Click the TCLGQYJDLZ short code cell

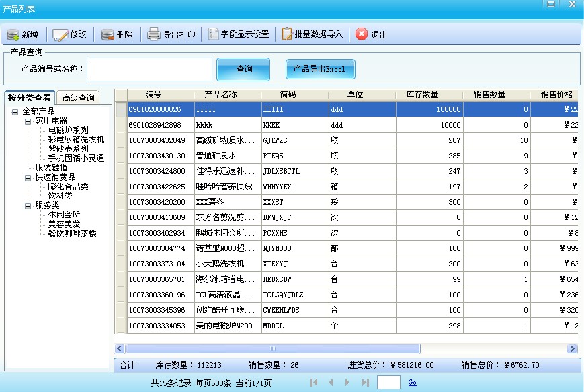tap(295, 295)
